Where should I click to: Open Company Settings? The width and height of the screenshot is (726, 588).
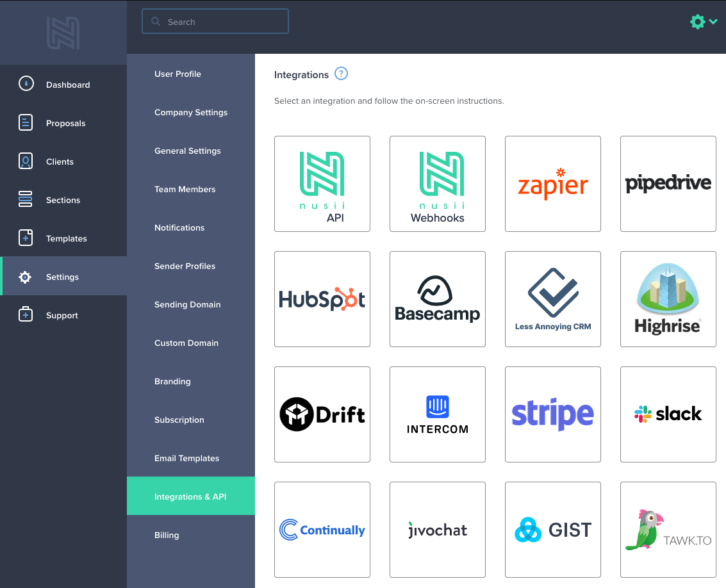pyautogui.click(x=191, y=112)
